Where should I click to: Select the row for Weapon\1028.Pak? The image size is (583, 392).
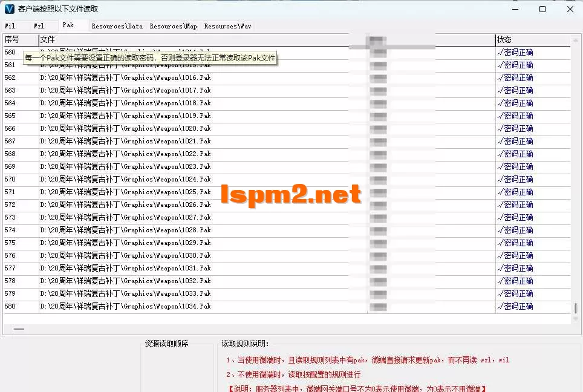click(x=286, y=230)
